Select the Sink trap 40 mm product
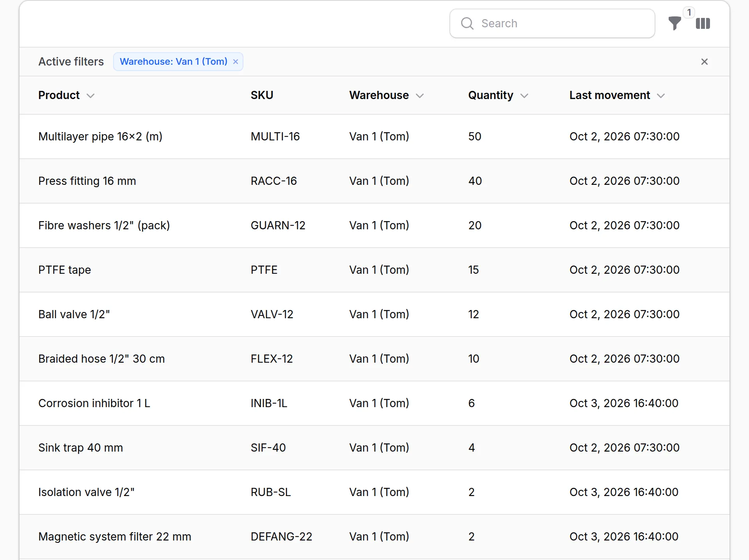Image resolution: width=749 pixels, height=560 pixels. pos(81,448)
